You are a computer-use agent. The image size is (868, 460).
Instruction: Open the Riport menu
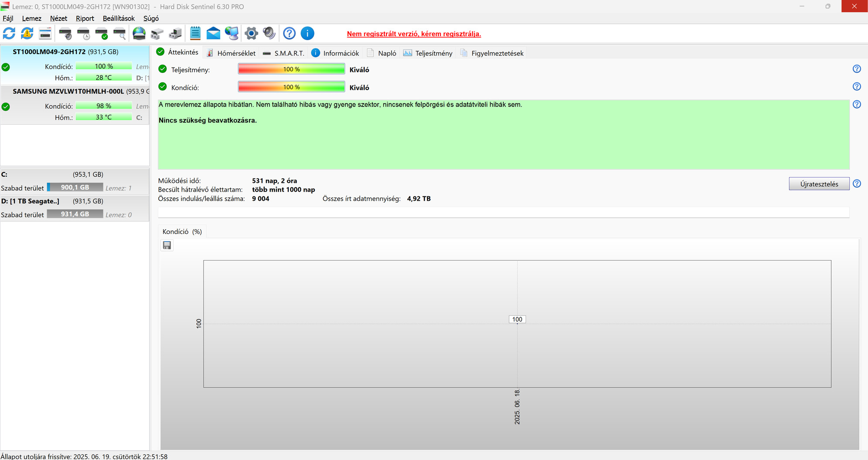point(85,18)
